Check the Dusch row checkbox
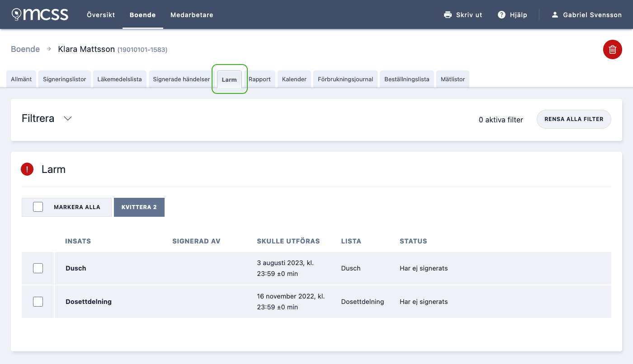Screen dimensions: 633x364 coord(38,268)
